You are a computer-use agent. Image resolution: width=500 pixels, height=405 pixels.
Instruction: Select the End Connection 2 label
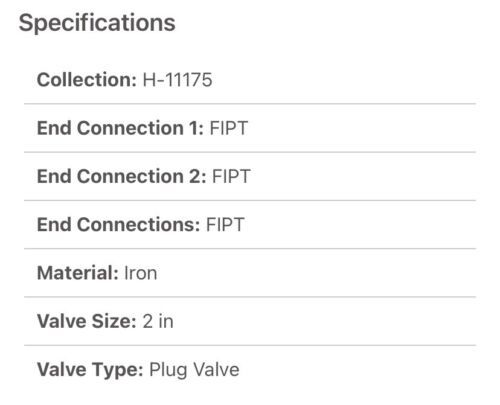[x=121, y=176]
